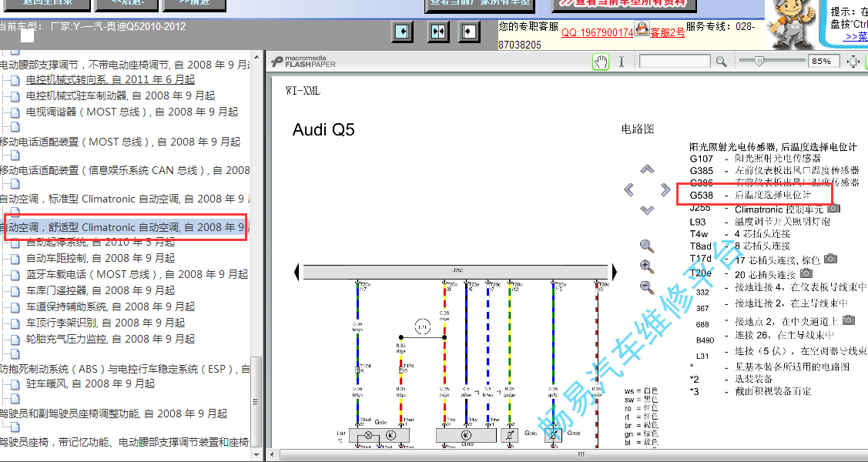Open the camera photo for T17d connector
The width and height of the screenshot is (868, 462).
click(830, 259)
